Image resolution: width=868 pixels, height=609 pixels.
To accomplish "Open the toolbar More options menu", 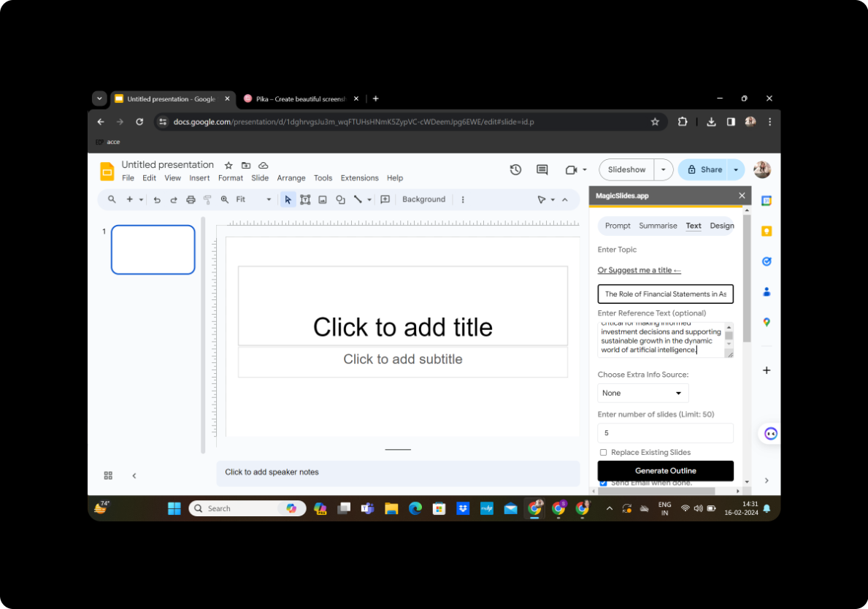I will [463, 199].
